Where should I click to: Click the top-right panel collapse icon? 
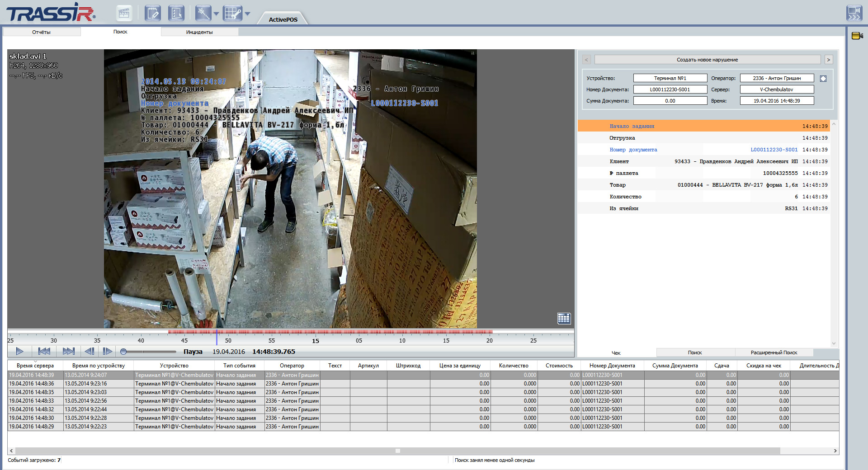click(x=854, y=13)
